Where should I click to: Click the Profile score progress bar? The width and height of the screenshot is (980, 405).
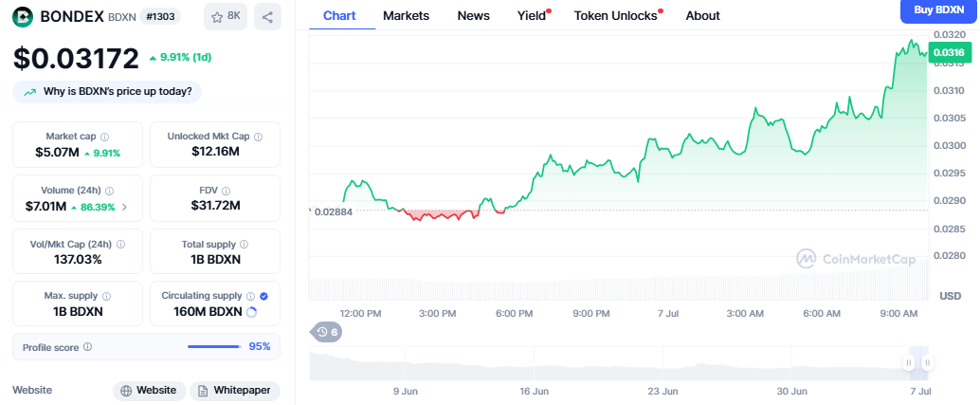(x=214, y=346)
